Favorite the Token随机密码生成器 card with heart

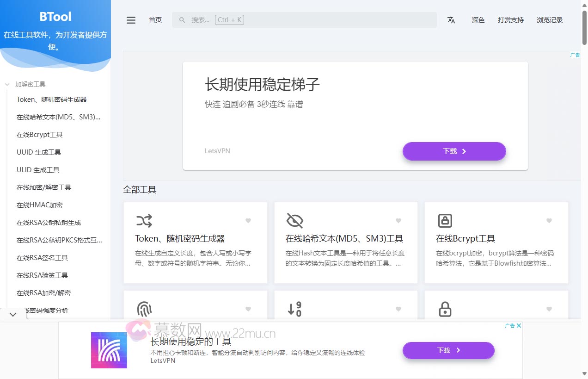[x=248, y=221]
